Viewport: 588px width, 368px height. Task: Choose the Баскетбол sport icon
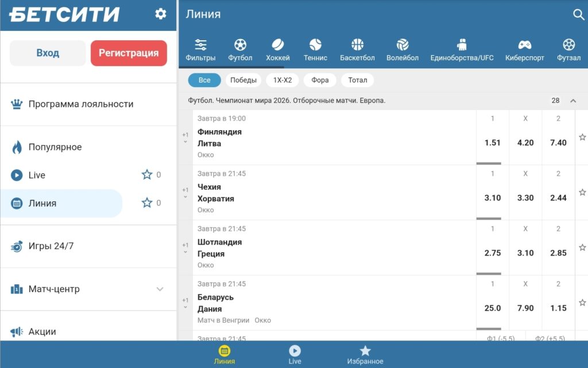tap(357, 45)
